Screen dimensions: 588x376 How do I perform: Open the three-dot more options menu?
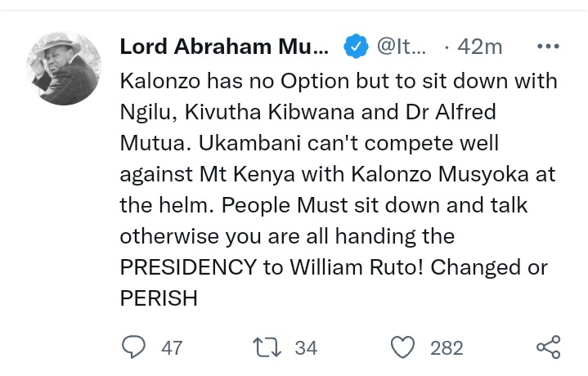point(548,47)
